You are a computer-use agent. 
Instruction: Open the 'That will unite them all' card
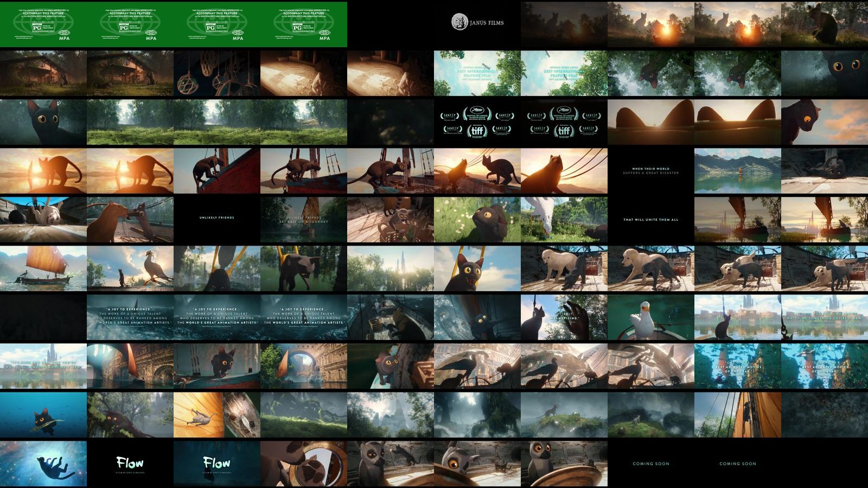651,220
